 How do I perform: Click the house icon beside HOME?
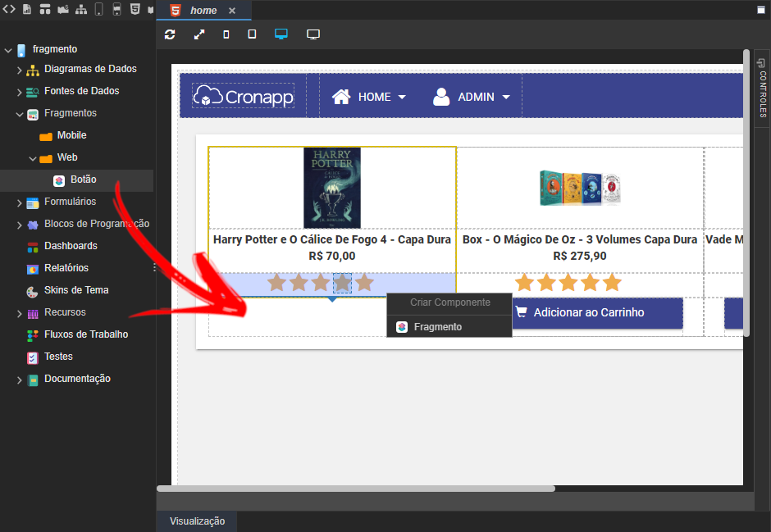[x=341, y=97]
